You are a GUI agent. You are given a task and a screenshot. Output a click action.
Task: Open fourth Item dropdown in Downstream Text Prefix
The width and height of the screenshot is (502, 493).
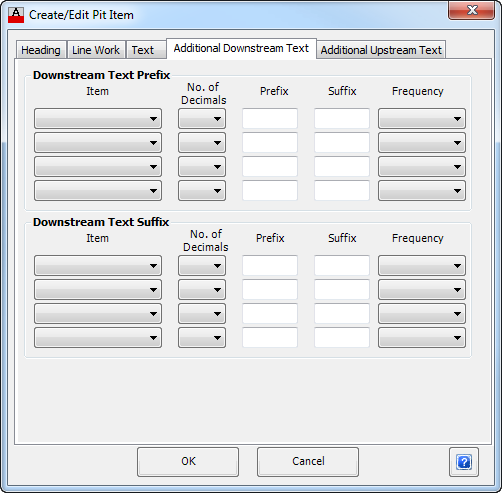click(98, 191)
